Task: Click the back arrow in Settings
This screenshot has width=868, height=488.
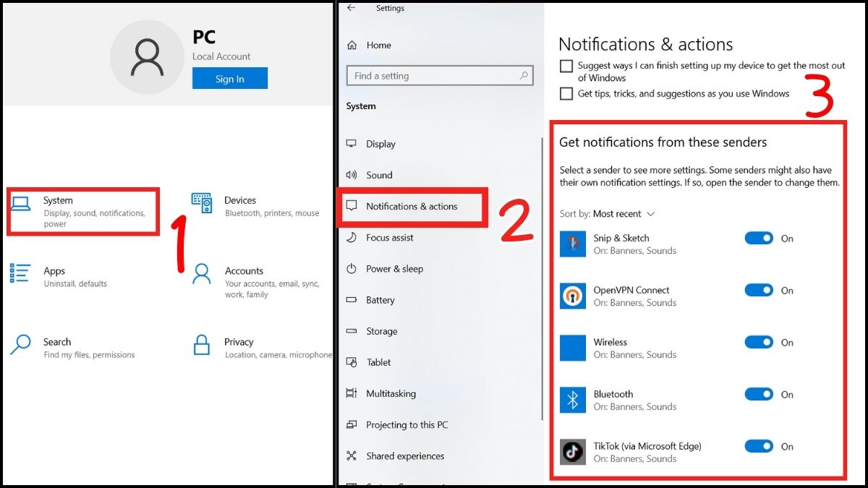Action: (352, 8)
